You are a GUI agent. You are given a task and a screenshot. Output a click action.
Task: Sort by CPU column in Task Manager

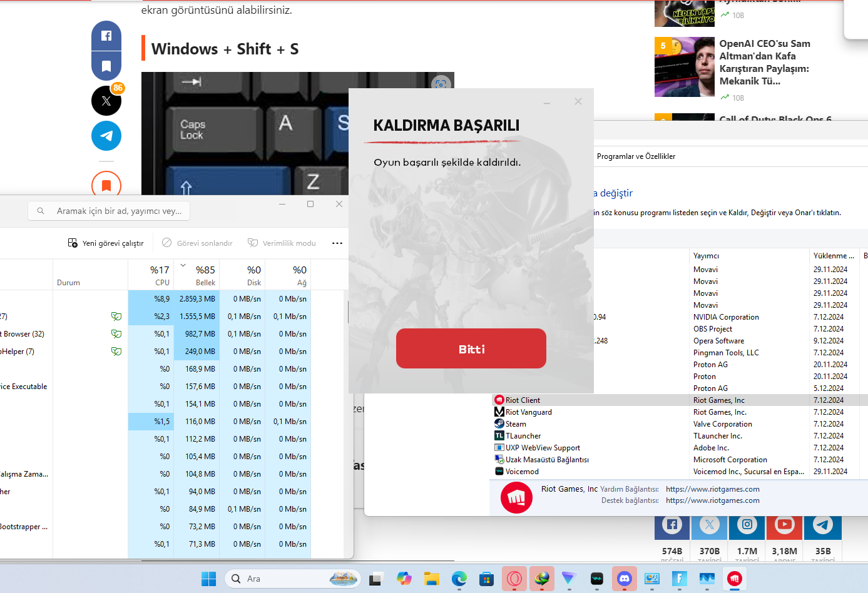(151, 275)
